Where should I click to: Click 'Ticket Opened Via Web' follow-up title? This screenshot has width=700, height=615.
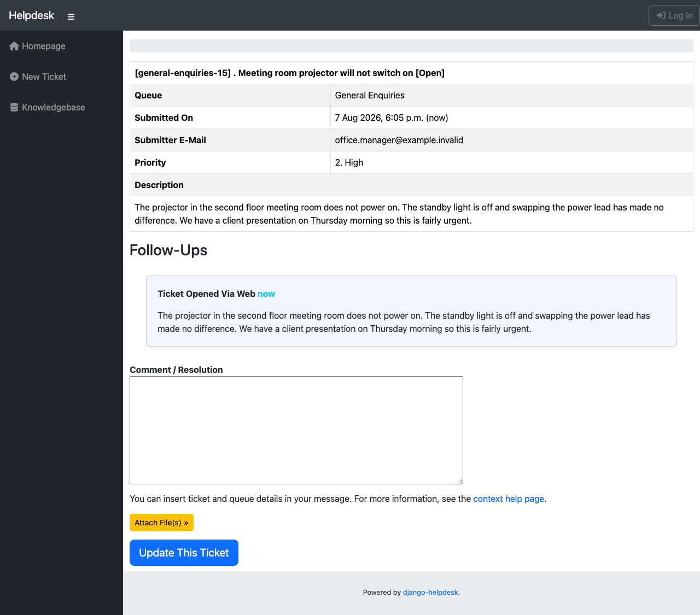[206, 294]
